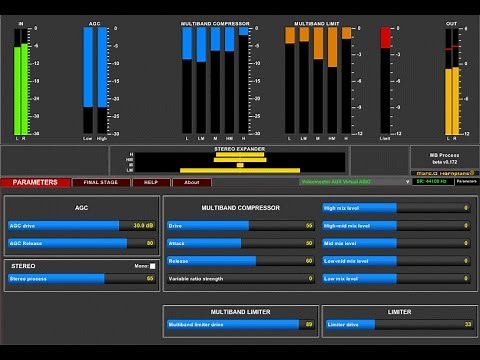Click the STEREO EXPANDER title
The image size is (480, 360).
click(x=240, y=149)
